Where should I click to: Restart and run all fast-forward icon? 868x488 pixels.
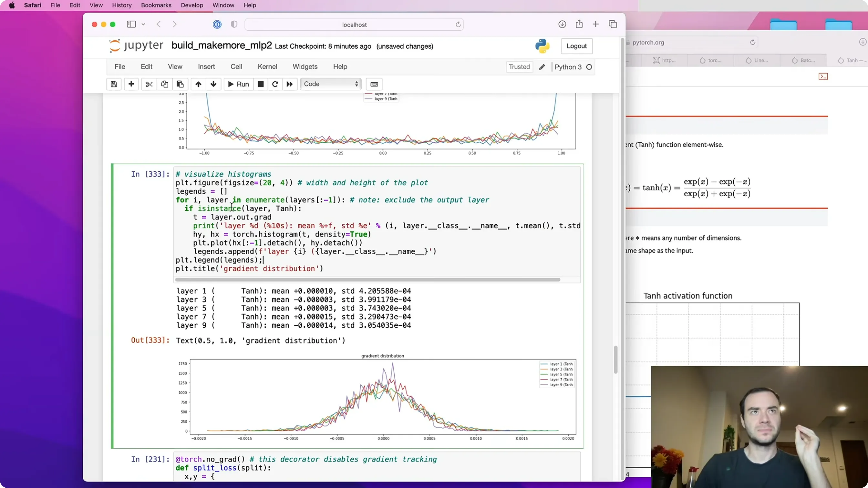pos(289,84)
